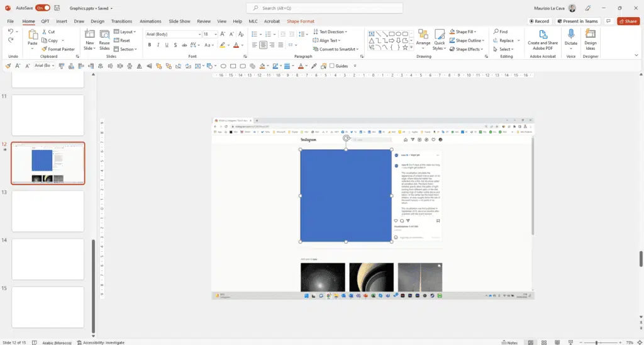Click the Center align text icon

[264, 45]
